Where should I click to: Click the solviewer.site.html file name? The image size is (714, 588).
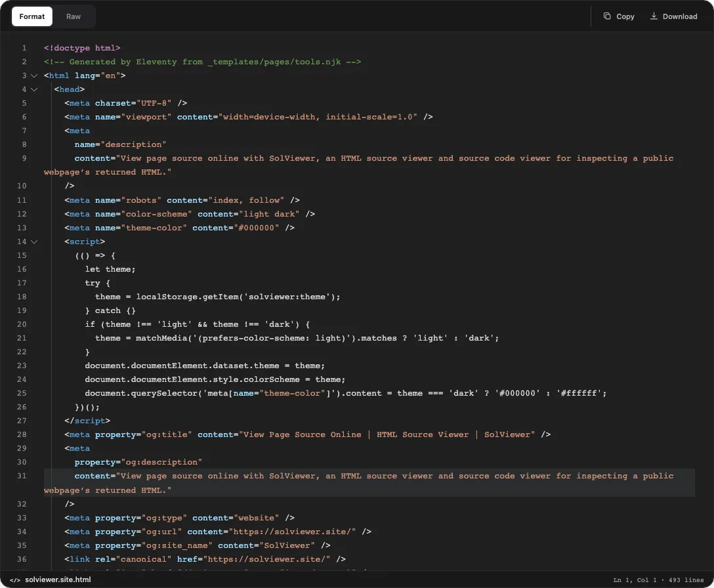pos(58,580)
